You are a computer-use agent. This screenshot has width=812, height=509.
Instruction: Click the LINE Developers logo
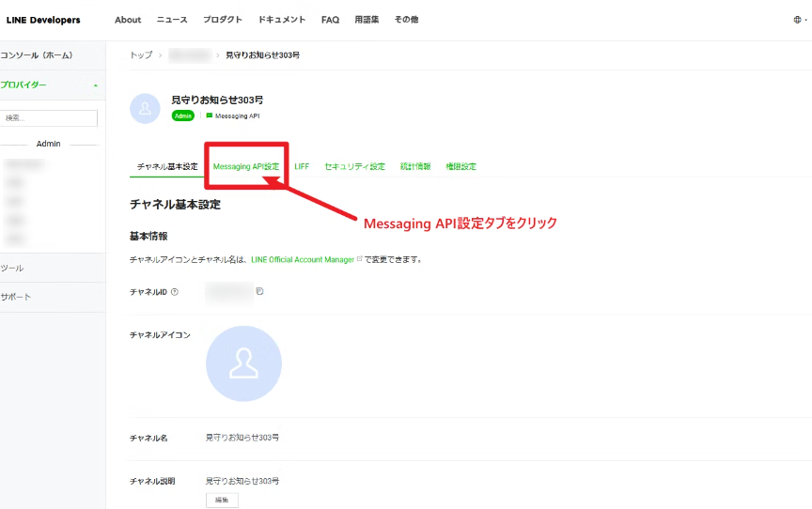(43, 20)
